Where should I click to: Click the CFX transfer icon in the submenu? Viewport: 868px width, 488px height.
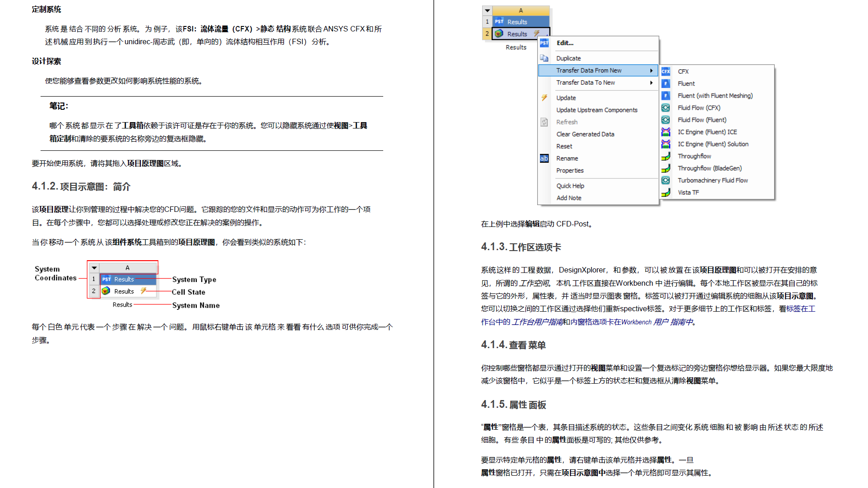tap(666, 71)
